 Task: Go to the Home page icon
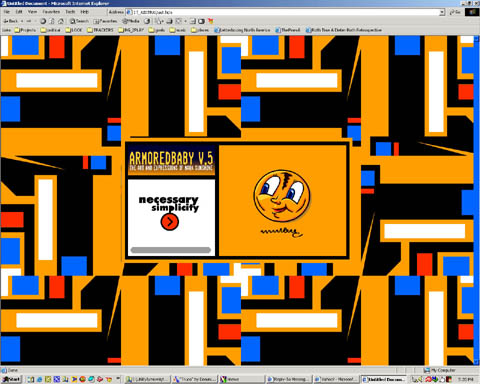61,21
